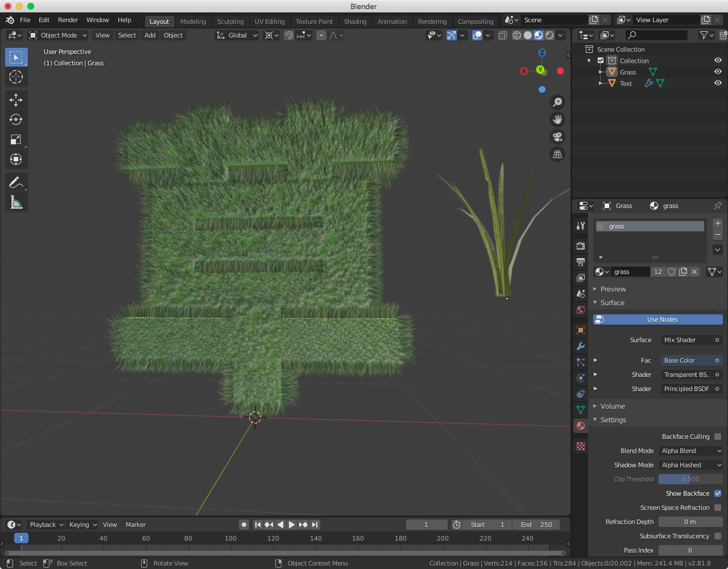Screen dimensions: 728x569
Task: Open the Object Data mesh tab
Action: click(581, 410)
